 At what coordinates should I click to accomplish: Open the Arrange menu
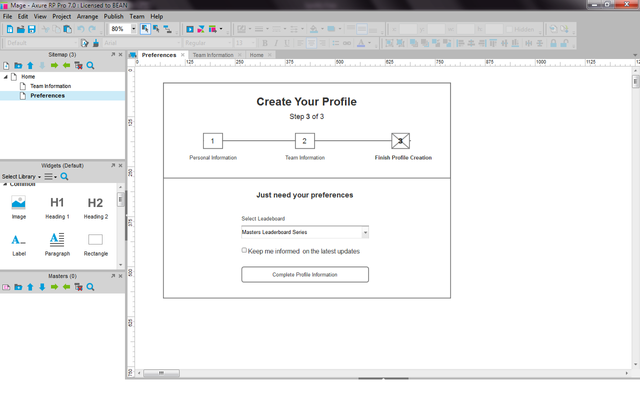(87, 16)
